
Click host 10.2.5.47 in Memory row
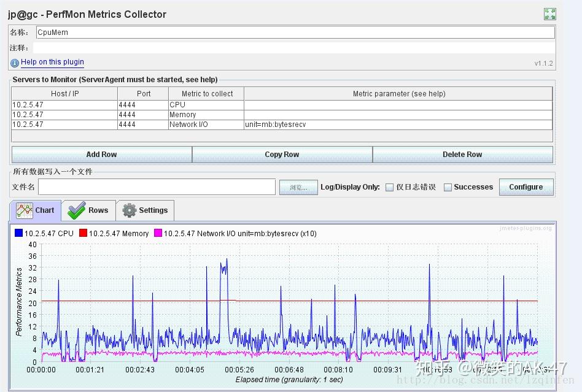tap(64, 115)
